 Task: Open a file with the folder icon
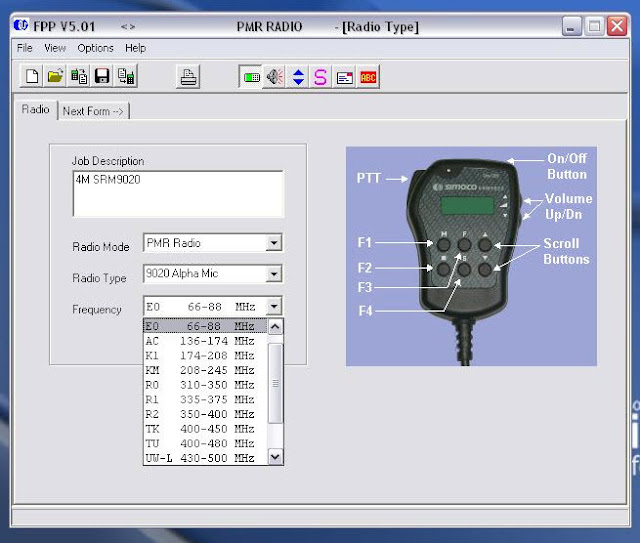click(55, 76)
